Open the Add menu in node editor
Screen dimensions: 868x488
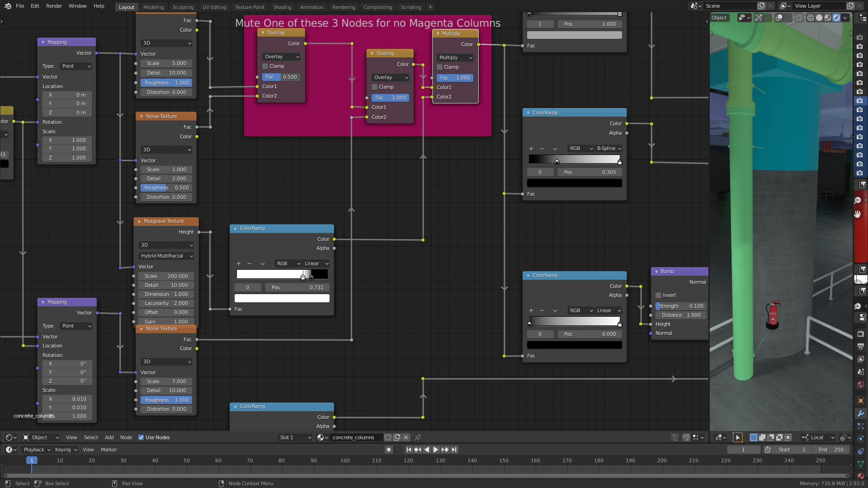coord(109,437)
